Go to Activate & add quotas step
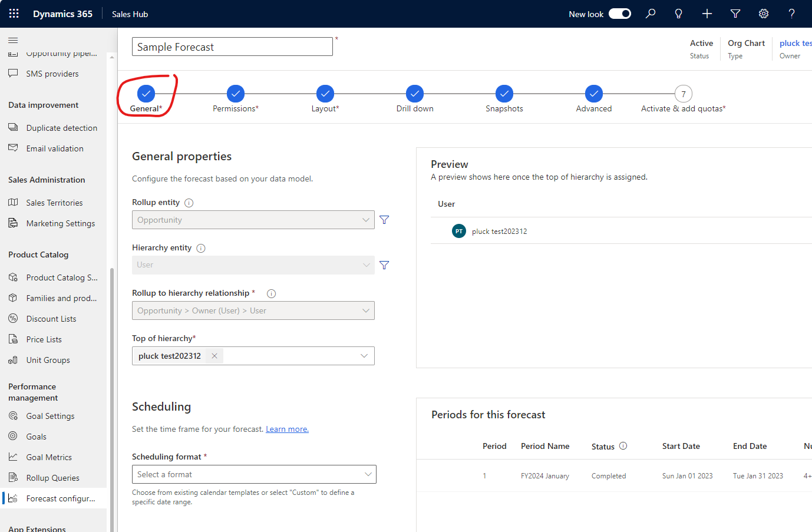The width and height of the screenshot is (812, 532). (x=684, y=94)
